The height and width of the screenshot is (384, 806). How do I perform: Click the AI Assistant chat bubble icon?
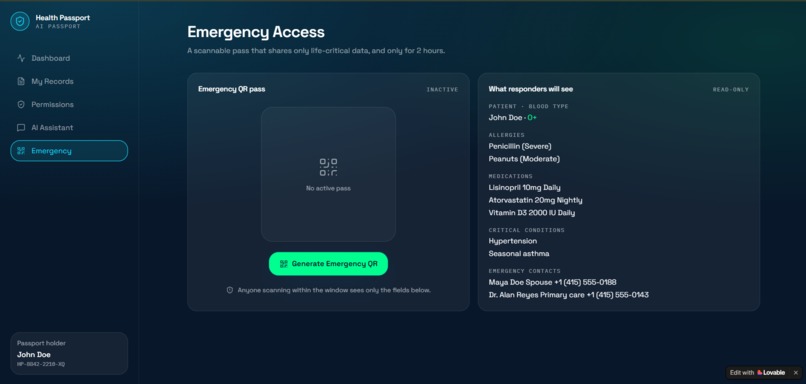pos(21,127)
